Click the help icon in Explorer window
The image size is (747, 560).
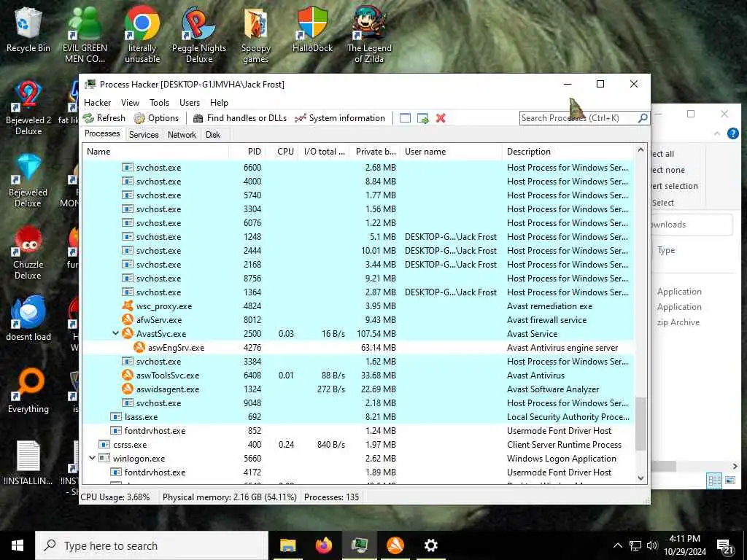(732, 134)
